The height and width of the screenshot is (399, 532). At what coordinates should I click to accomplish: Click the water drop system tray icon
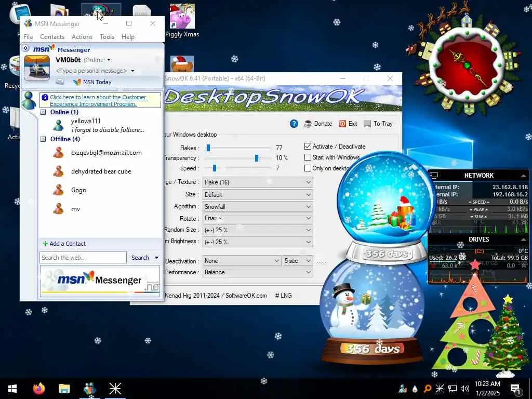[415, 389]
